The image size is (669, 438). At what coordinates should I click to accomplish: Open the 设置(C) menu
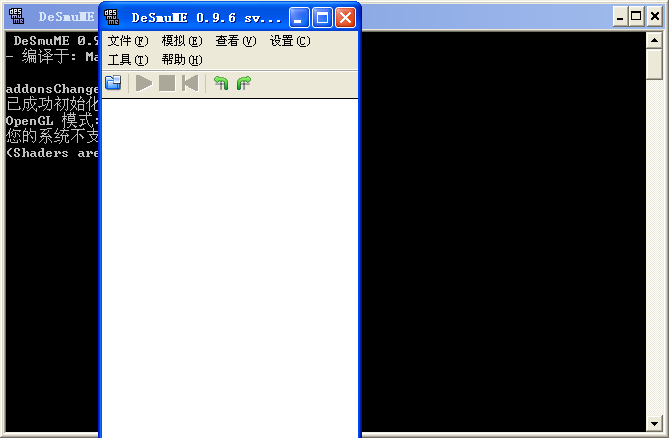(x=290, y=41)
